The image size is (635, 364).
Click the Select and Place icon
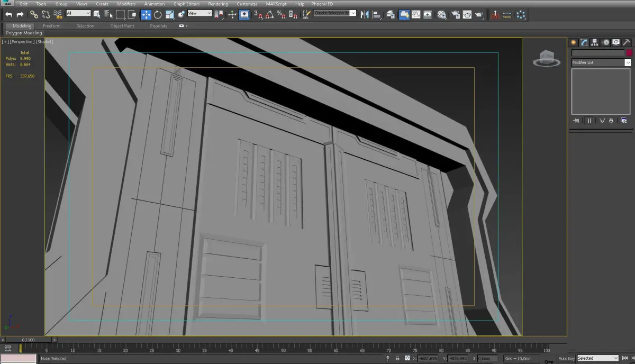pyautogui.click(x=182, y=14)
